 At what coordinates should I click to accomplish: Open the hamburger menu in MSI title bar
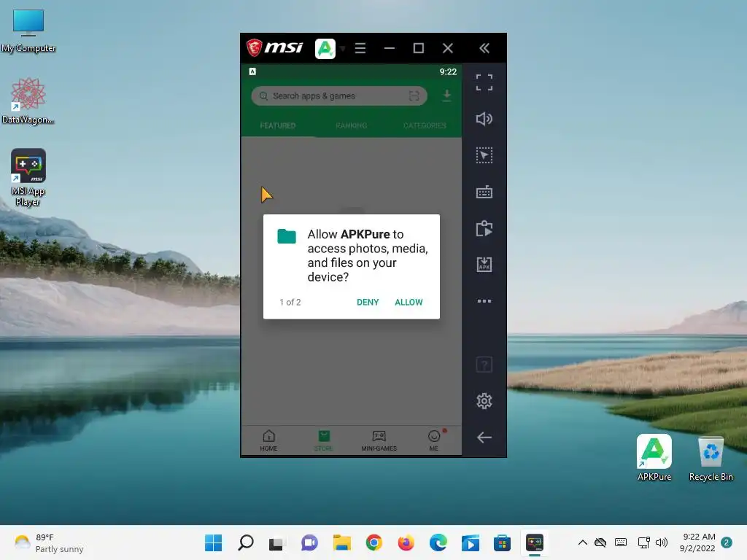[x=360, y=48]
